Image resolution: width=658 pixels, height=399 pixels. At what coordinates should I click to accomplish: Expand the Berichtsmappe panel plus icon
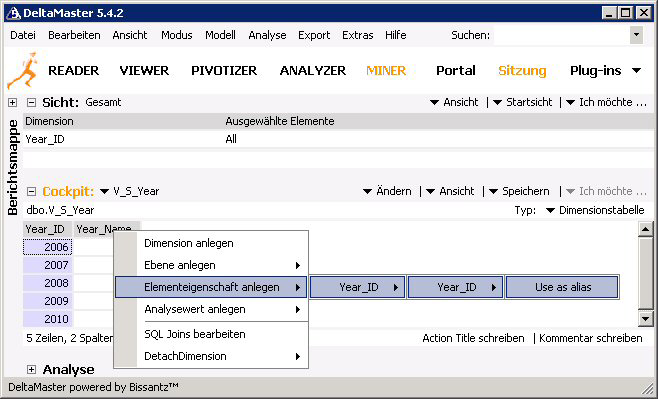(12, 102)
